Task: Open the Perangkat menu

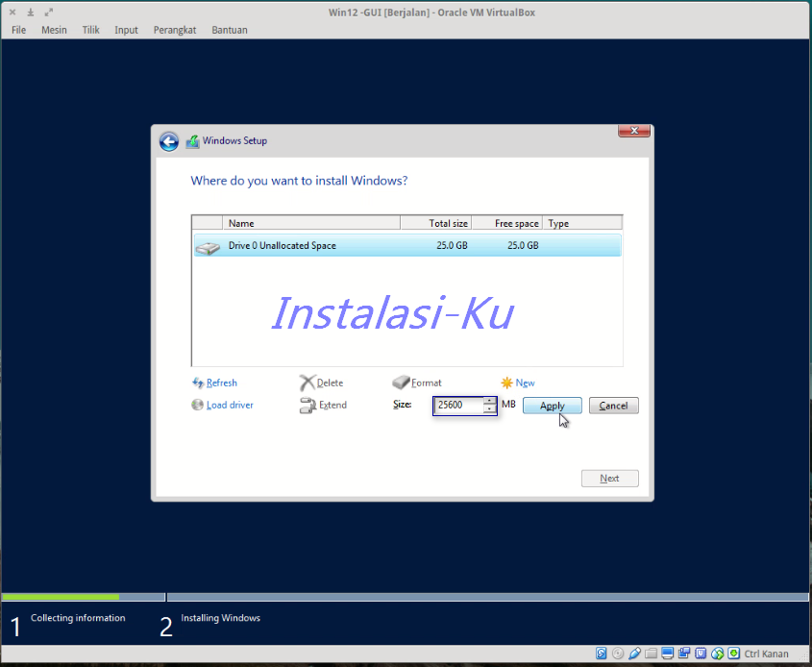Action: coord(175,30)
